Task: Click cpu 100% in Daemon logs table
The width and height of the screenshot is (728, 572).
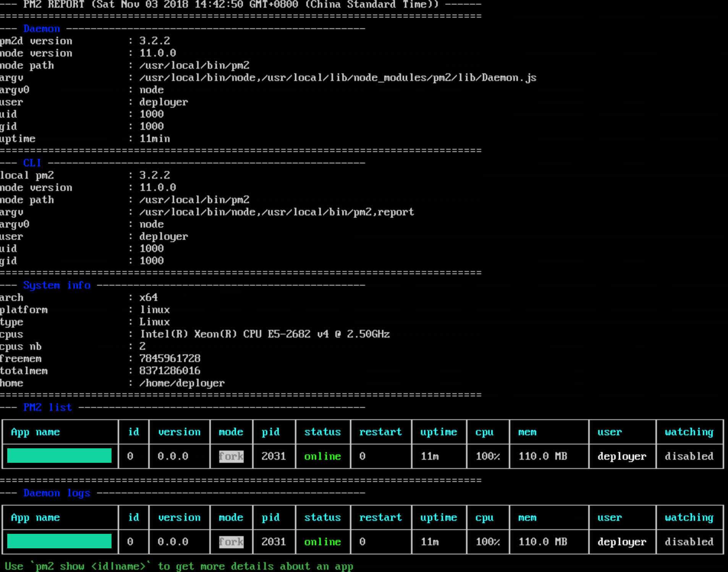Action: tap(487, 542)
